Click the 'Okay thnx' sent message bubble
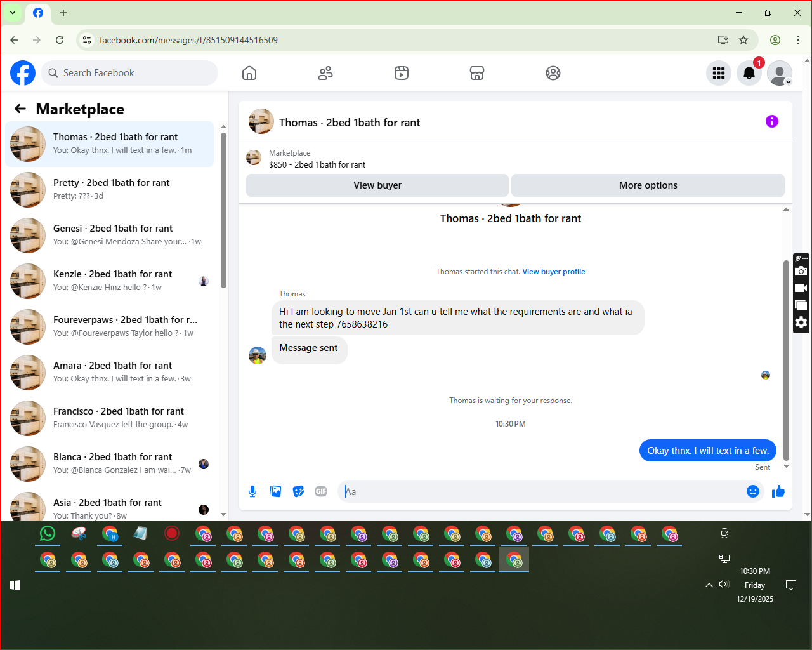This screenshot has width=812, height=650. coord(708,451)
